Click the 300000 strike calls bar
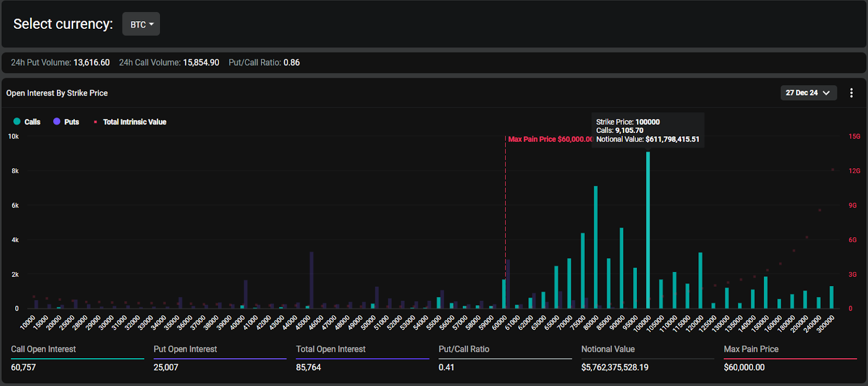868x386 pixels. (831, 298)
